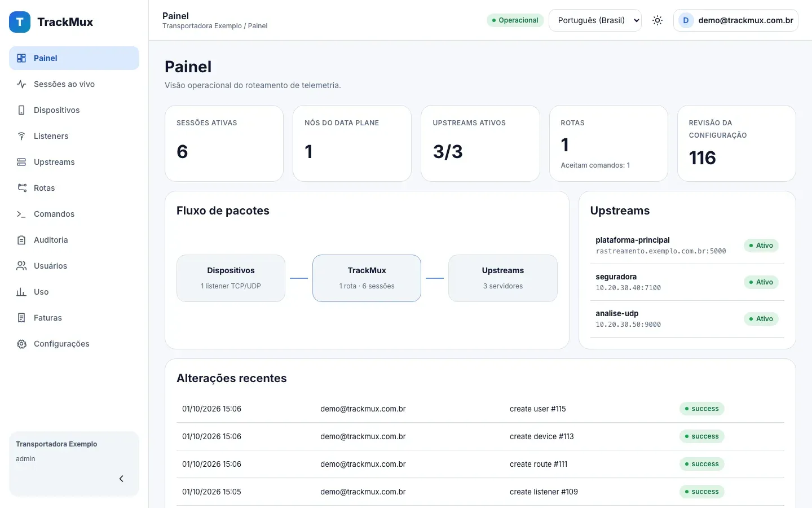Click the success badge for create user #115
This screenshot has width=812, height=508.
point(701,409)
